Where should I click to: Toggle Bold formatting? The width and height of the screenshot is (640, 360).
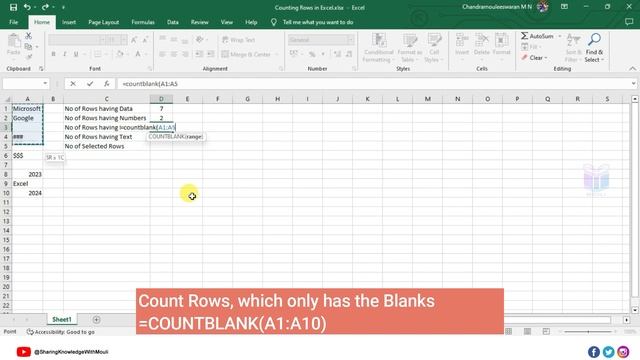tap(53, 54)
